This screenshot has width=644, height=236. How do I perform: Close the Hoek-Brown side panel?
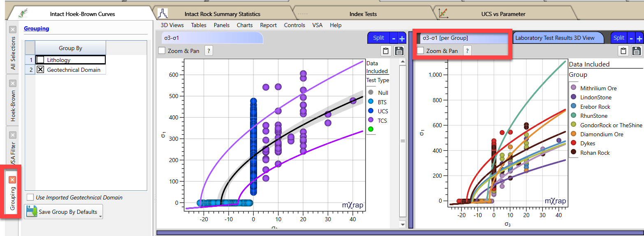[x=12, y=83]
